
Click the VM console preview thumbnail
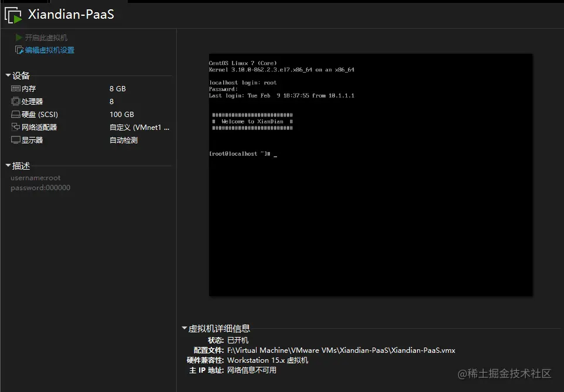point(371,175)
